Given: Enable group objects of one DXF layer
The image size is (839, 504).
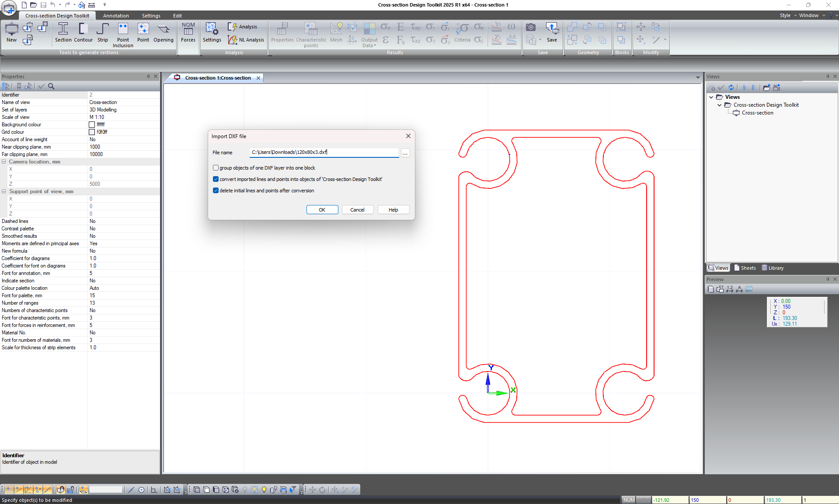Looking at the screenshot, I should pos(216,168).
